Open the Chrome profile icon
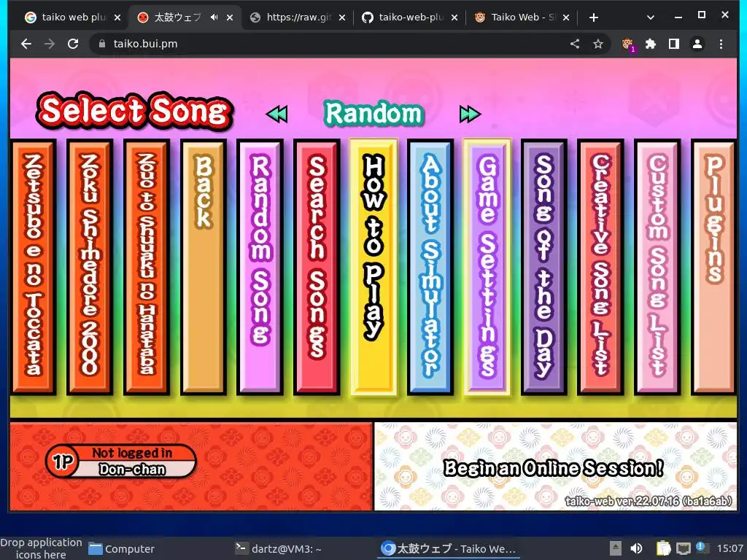 click(x=697, y=44)
